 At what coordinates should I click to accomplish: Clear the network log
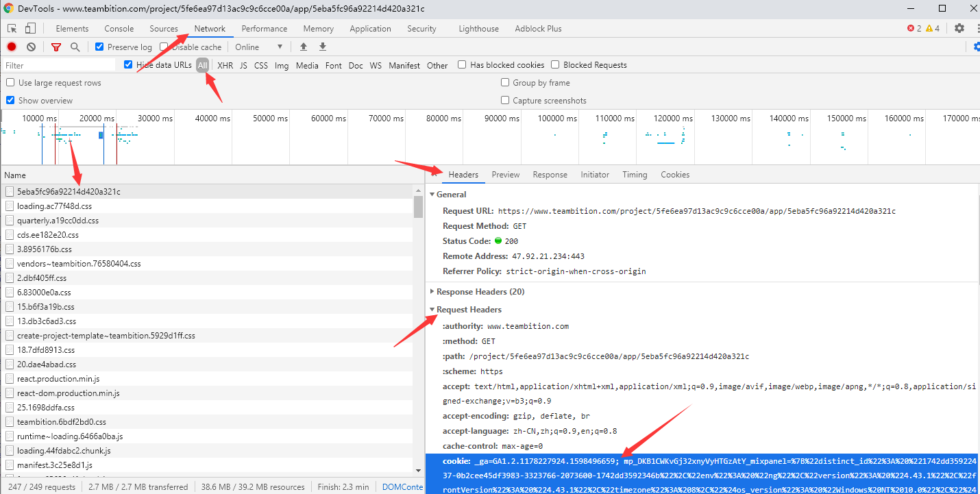[31, 47]
